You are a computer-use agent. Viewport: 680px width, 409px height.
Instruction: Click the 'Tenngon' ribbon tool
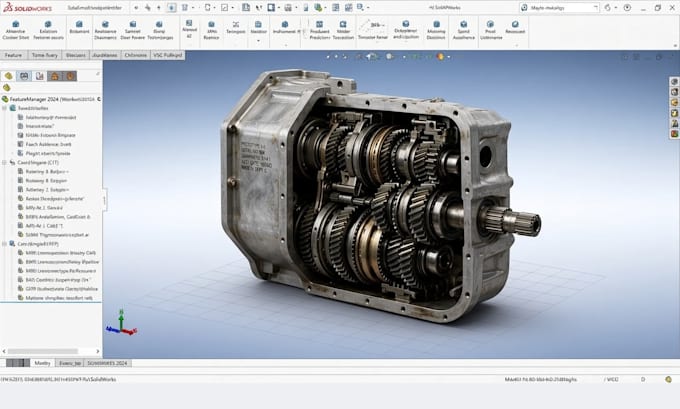235,27
